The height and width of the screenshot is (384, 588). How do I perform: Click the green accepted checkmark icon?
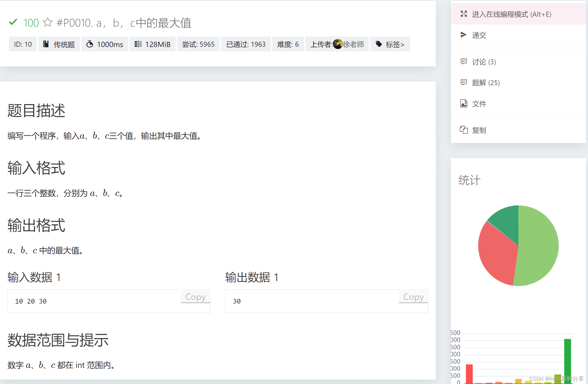(x=13, y=22)
